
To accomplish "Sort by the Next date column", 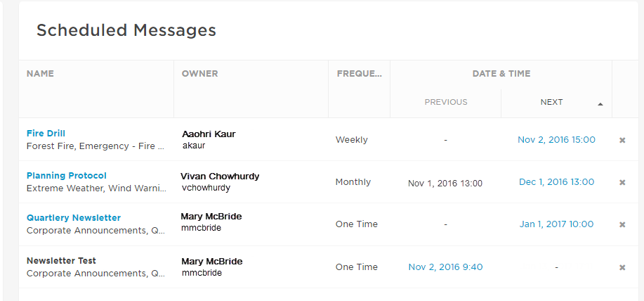I will point(551,102).
